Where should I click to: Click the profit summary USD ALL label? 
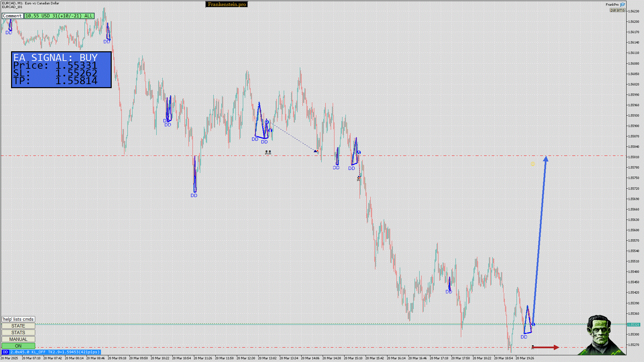click(59, 16)
